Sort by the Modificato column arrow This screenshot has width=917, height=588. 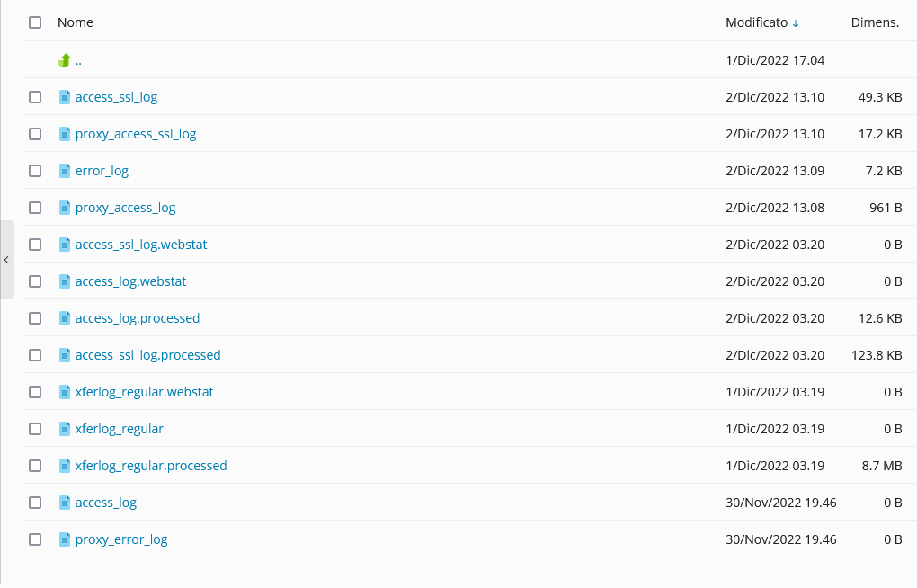(x=796, y=23)
